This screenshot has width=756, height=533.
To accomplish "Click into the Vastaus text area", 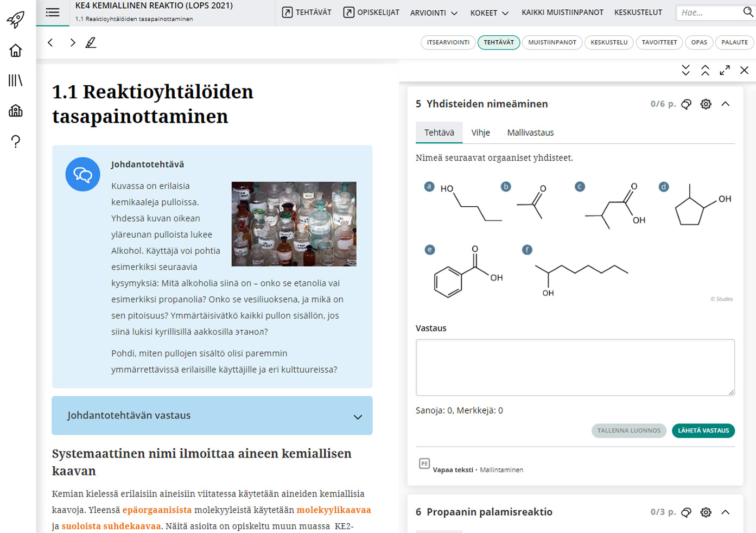I will (575, 367).
